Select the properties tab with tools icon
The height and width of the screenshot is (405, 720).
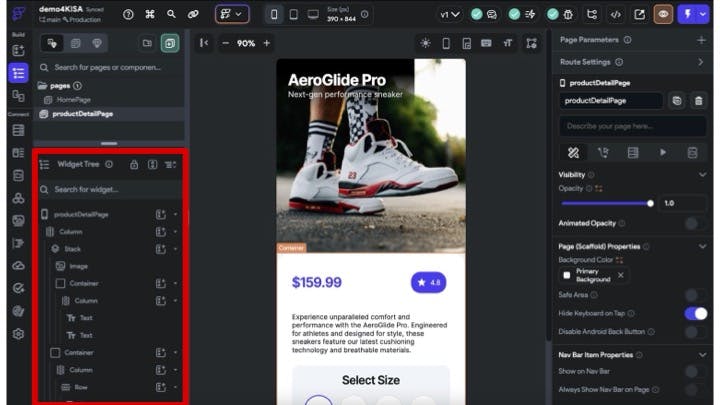pyautogui.click(x=573, y=152)
